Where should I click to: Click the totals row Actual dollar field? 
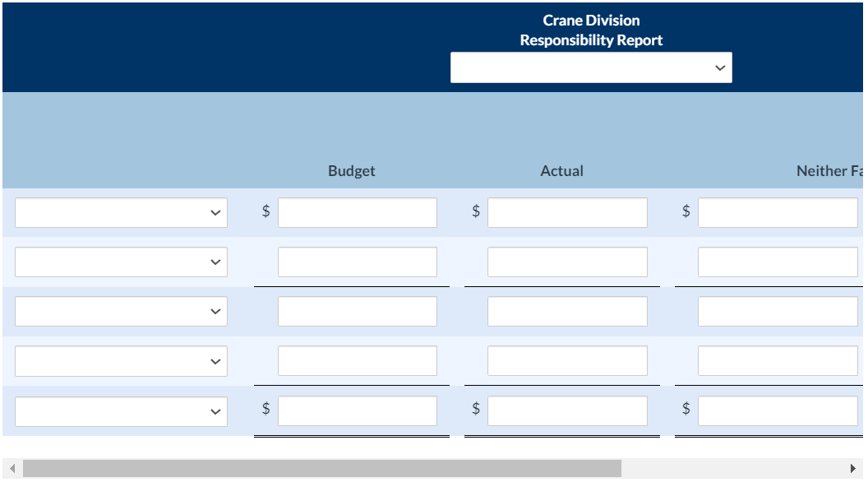[x=566, y=410]
